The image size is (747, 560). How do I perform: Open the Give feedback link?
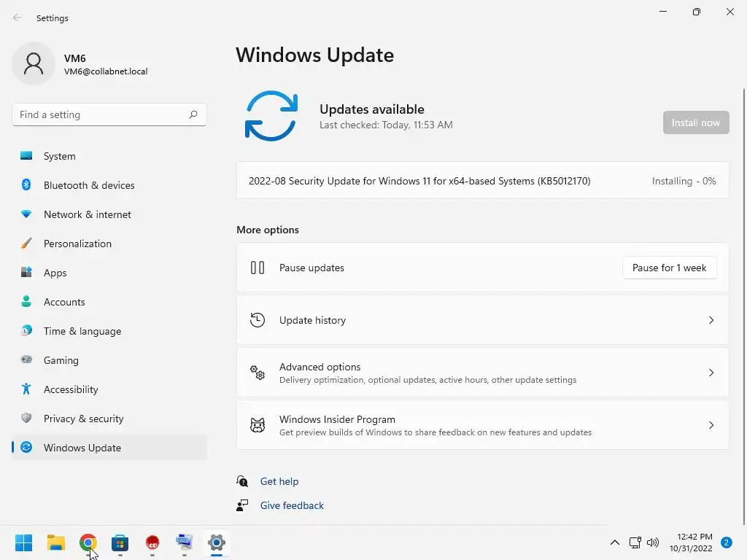click(x=292, y=505)
